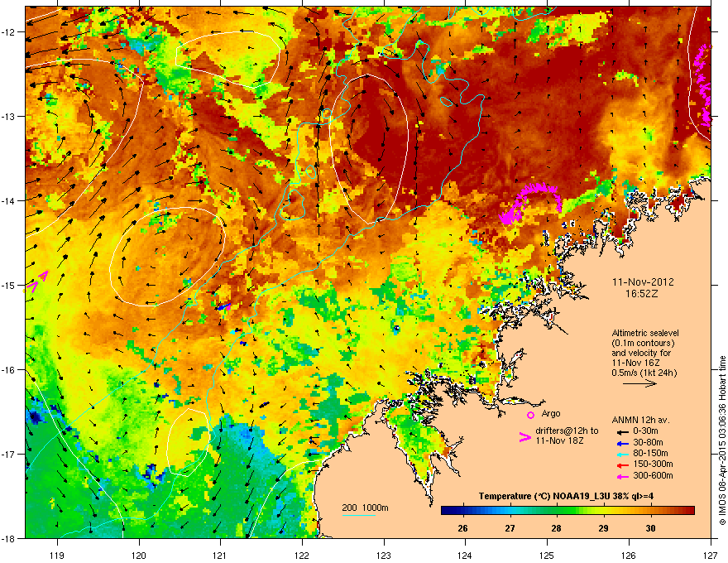The width and height of the screenshot is (728, 563).
Task: Click the 80-150m depth label
Action: click(650, 453)
